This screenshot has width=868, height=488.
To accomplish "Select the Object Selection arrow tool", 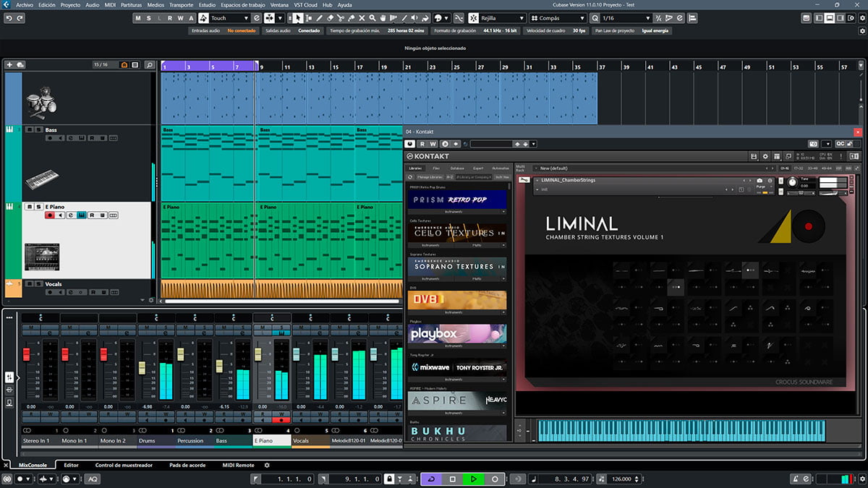I will (x=297, y=18).
